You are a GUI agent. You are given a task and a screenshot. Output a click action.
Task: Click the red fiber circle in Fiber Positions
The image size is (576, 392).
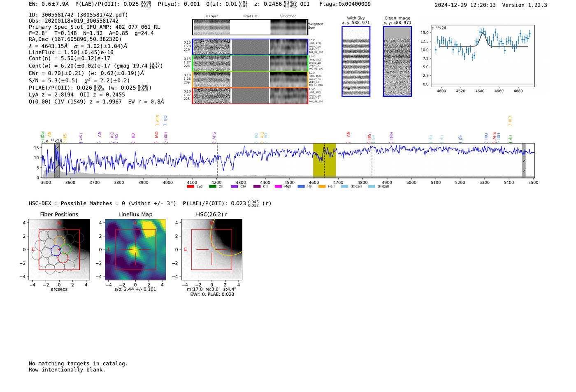click(x=63, y=258)
